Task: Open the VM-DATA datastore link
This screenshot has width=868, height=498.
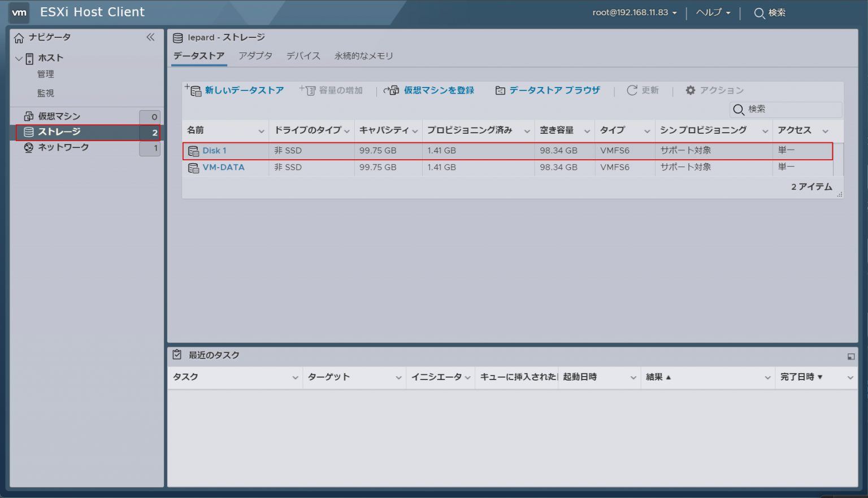Action: click(223, 167)
